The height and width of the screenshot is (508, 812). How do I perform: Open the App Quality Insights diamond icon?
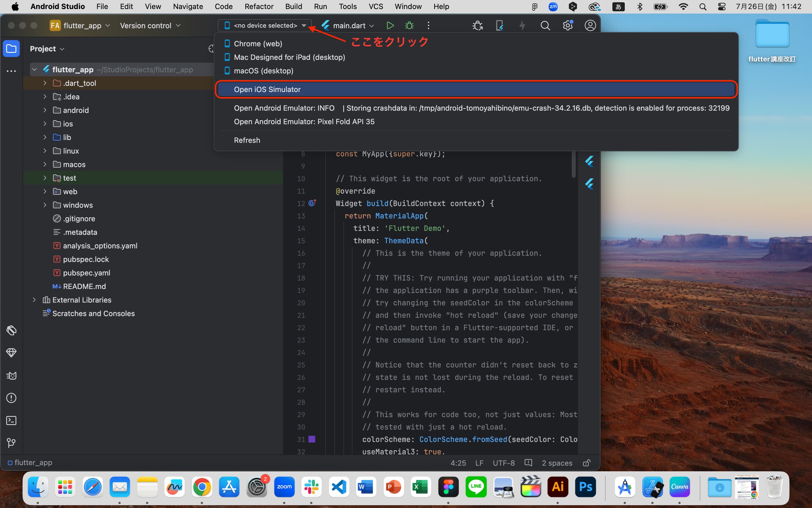(11, 353)
